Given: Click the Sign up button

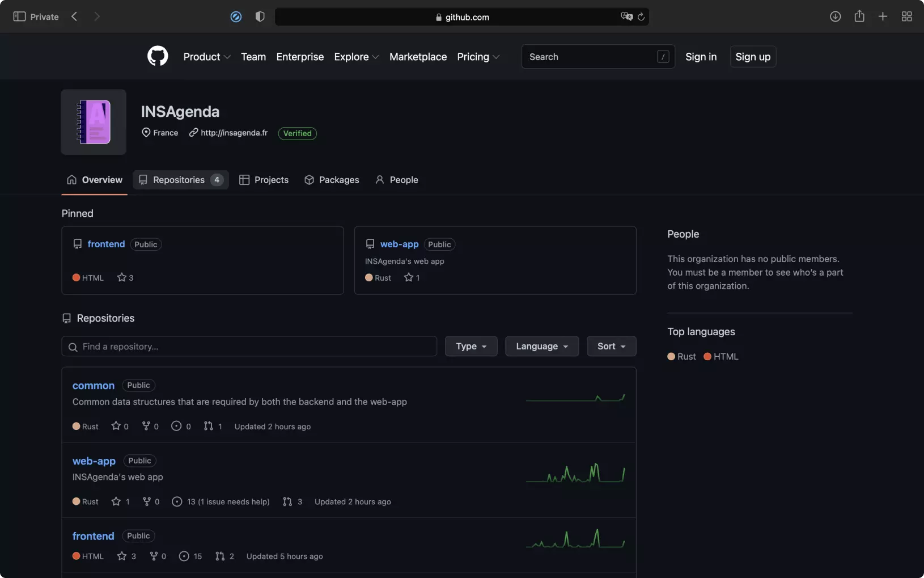Looking at the screenshot, I should (x=753, y=57).
